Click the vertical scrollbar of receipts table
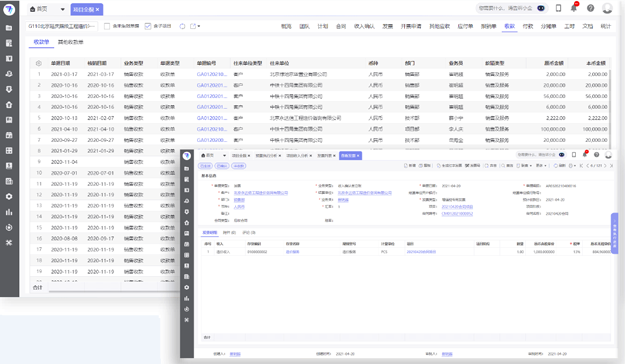Viewport: 625px width, 364px height. 610,108
